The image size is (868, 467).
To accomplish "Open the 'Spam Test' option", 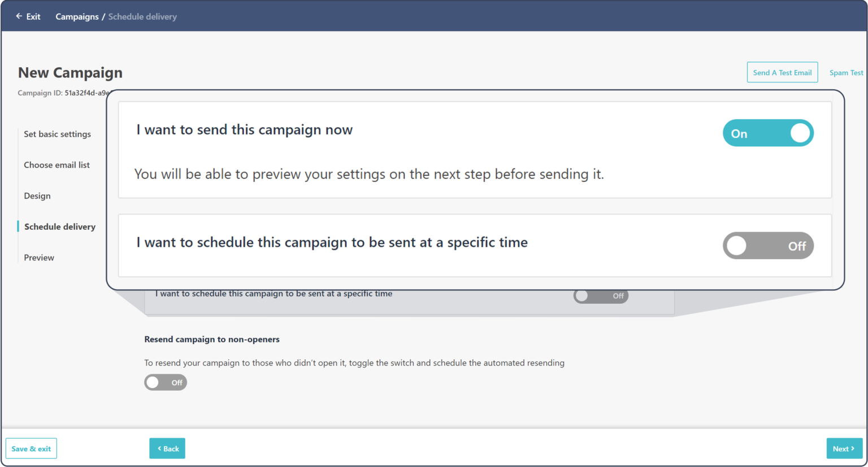I will [x=846, y=72].
